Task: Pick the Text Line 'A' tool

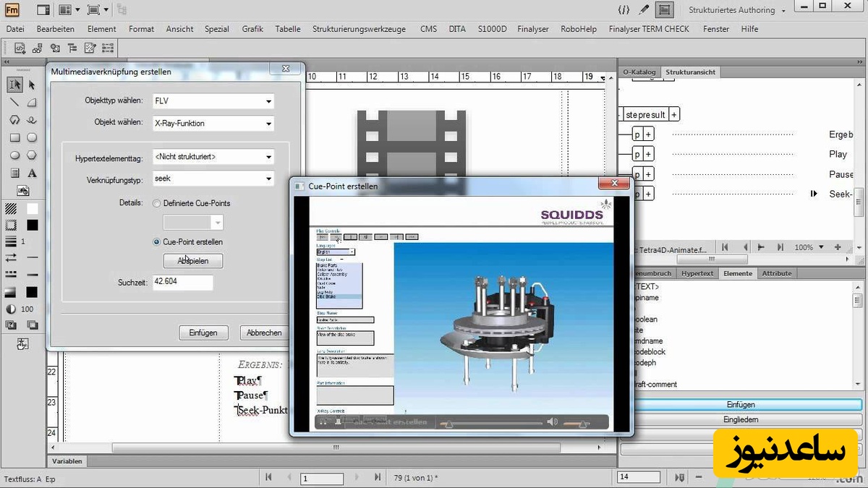Action: [x=32, y=173]
